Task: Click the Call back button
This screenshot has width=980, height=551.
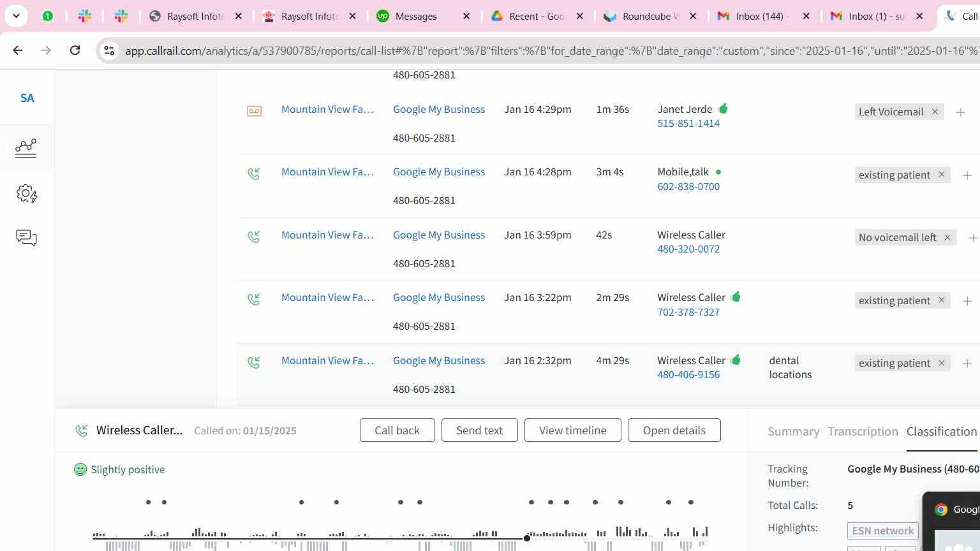Action: pyautogui.click(x=397, y=430)
